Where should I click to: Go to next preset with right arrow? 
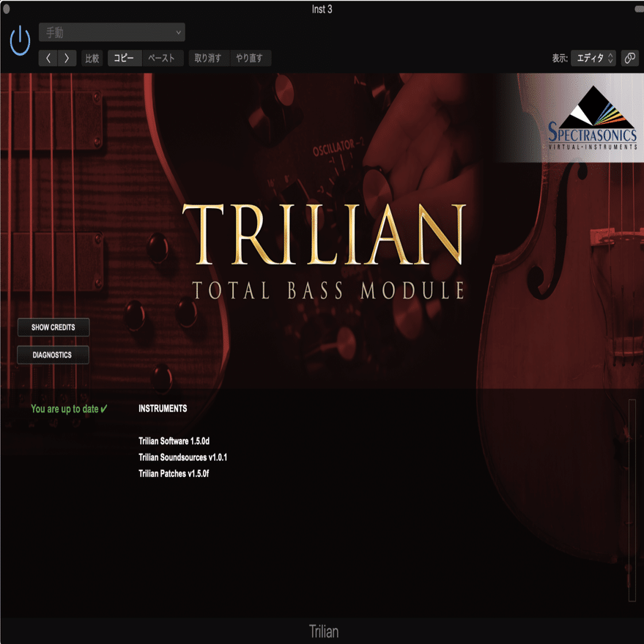(67, 59)
